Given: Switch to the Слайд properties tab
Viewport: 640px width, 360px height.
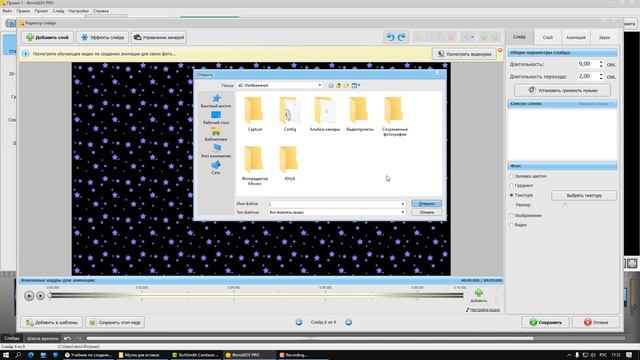Looking at the screenshot, I should (x=520, y=37).
